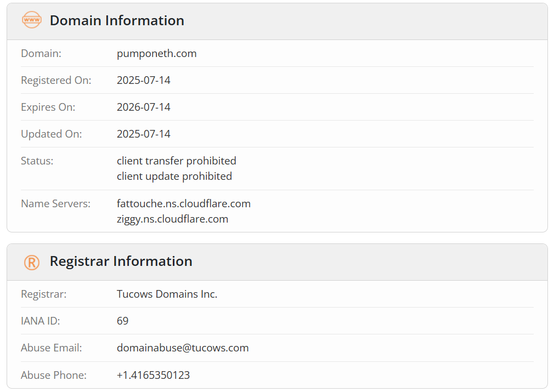554x392 pixels.
Task: Click the Updated On: label
Action: tap(51, 134)
